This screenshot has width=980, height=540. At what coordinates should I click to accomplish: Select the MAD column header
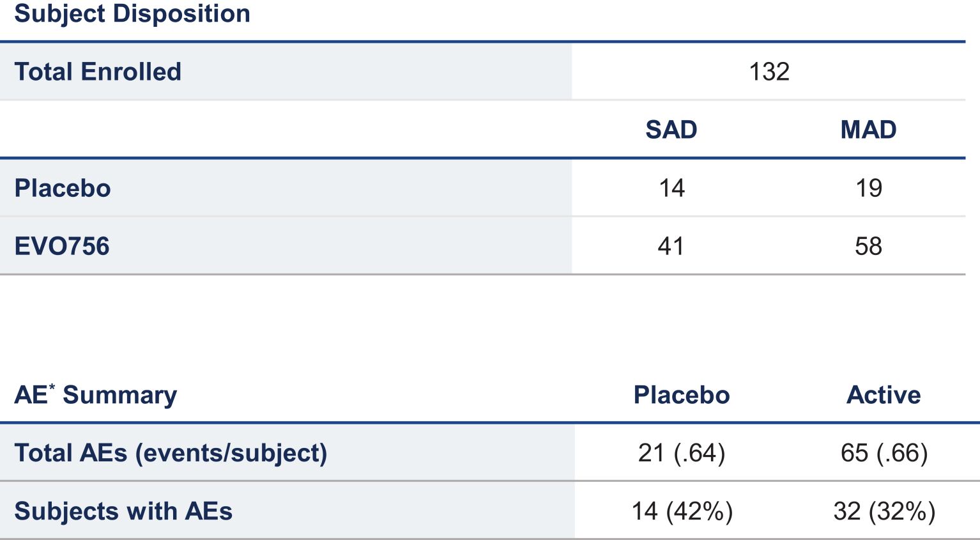pyautogui.click(x=868, y=130)
